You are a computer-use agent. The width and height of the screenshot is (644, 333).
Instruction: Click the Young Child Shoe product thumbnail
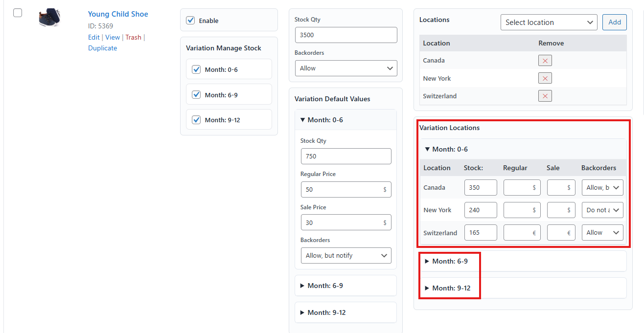point(49,18)
